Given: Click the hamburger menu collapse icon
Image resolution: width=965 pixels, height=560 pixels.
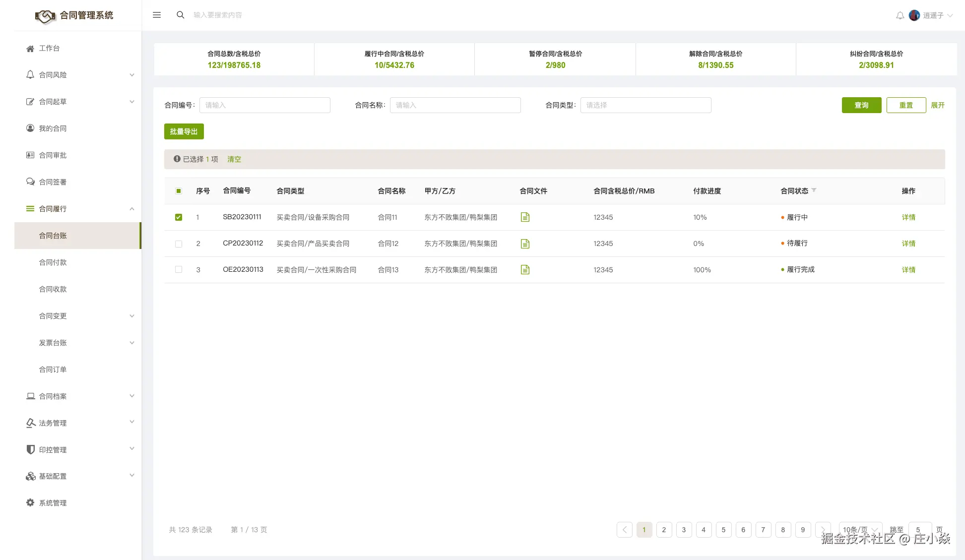Looking at the screenshot, I should 157,15.
